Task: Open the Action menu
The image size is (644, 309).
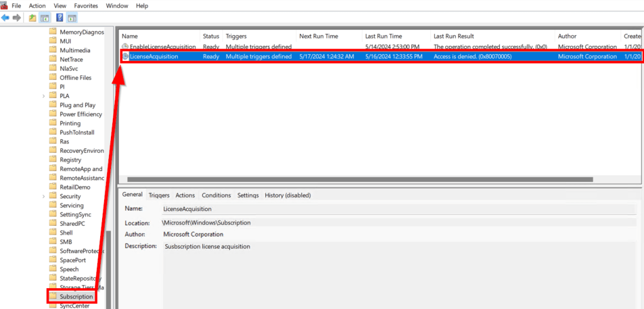Action: [37, 6]
